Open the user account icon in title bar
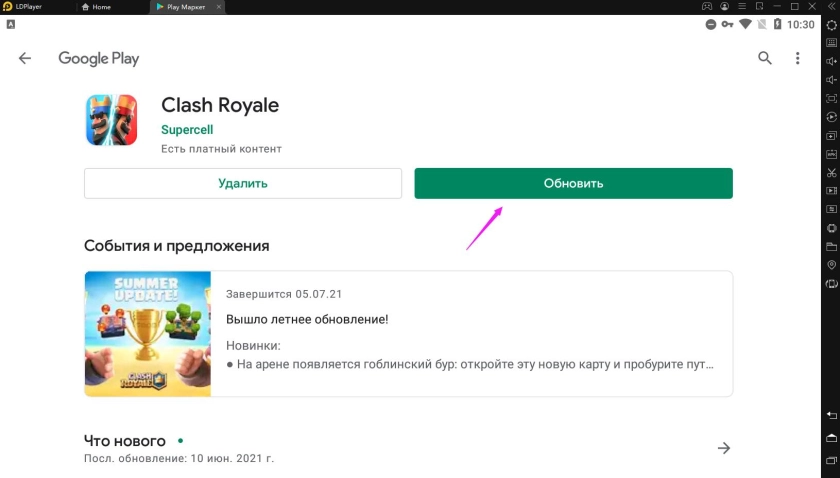Viewport: 840px width, 478px height. coord(724,6)
